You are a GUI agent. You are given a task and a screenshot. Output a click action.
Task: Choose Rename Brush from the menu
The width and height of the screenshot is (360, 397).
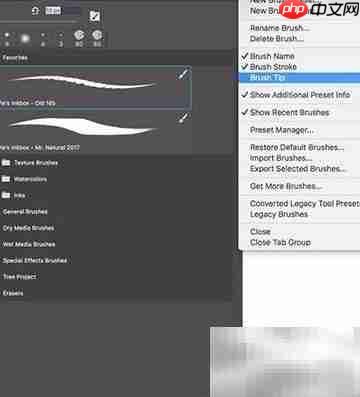pos(280,28)
